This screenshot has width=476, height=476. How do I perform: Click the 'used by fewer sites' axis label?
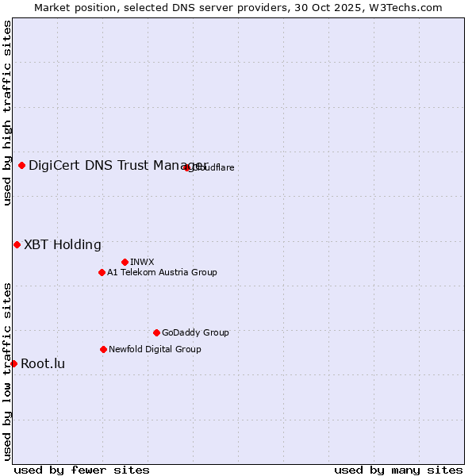(x=82, y=470)
